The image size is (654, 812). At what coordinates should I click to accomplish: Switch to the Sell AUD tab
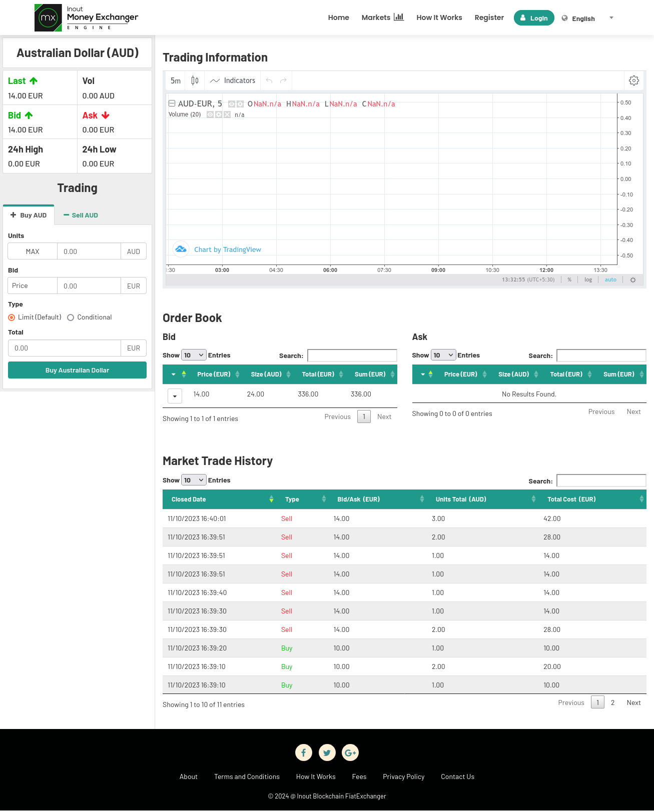click(x=81, y=215)
